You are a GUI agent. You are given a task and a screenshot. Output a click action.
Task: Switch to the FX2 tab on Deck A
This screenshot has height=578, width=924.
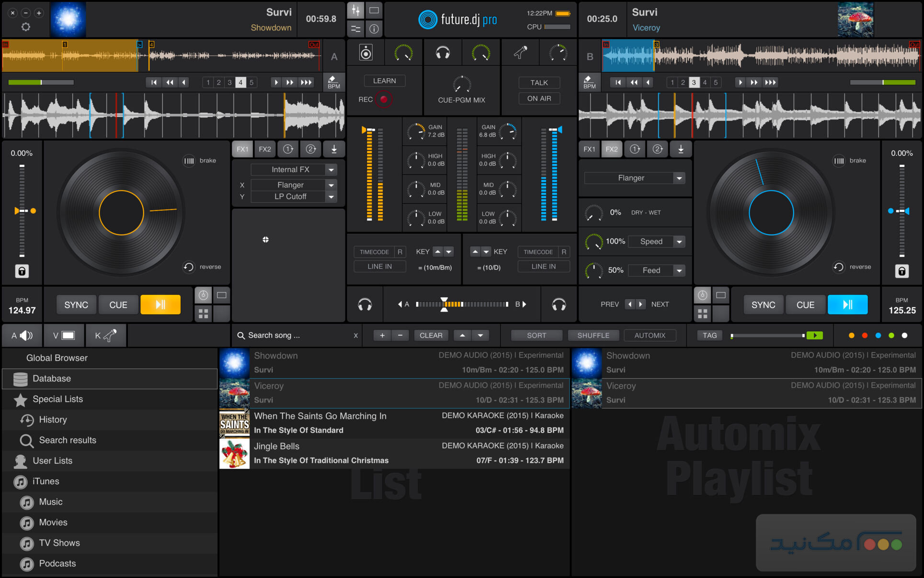265,149
